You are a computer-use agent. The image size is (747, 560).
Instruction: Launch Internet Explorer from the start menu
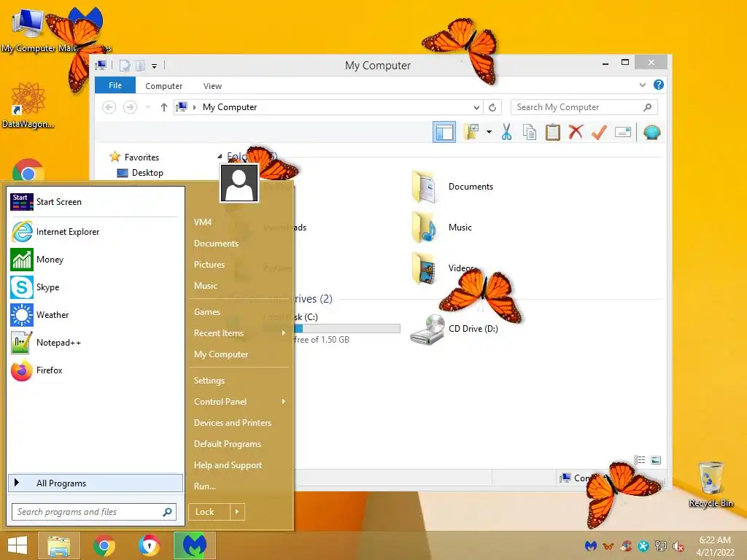pyautogui.click(x=95, y=232)
